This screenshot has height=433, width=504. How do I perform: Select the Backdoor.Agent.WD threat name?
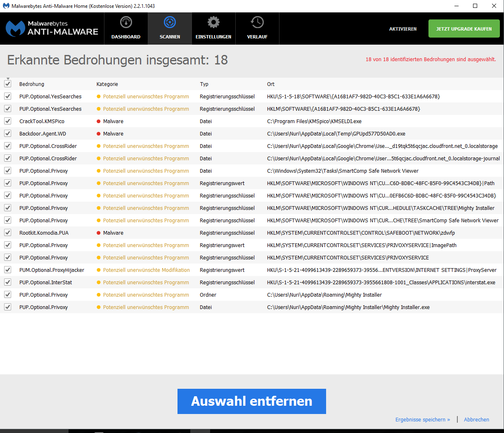[43, 133]
